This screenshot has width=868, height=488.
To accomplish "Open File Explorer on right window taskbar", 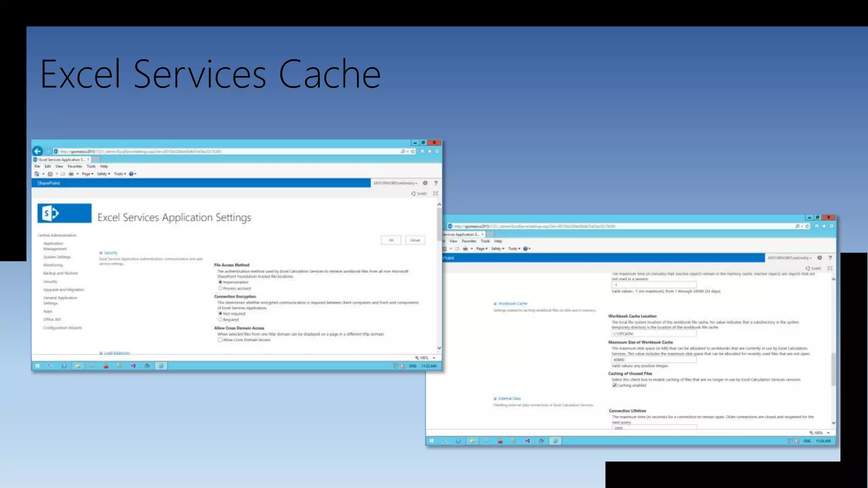I will (472, 441).
